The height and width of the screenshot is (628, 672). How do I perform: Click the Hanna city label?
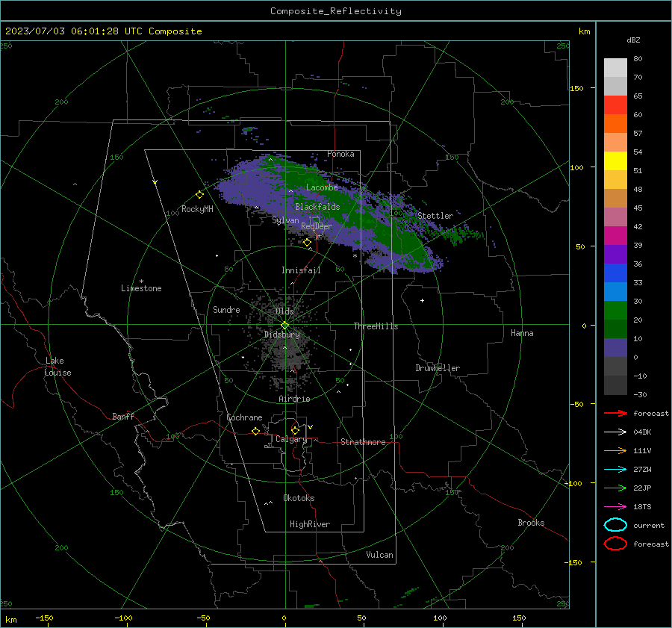[522, 333]
